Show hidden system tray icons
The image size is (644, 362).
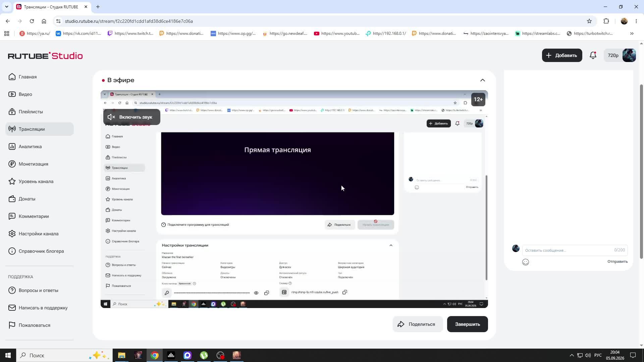pyautogui.click(x=572, y=355)
